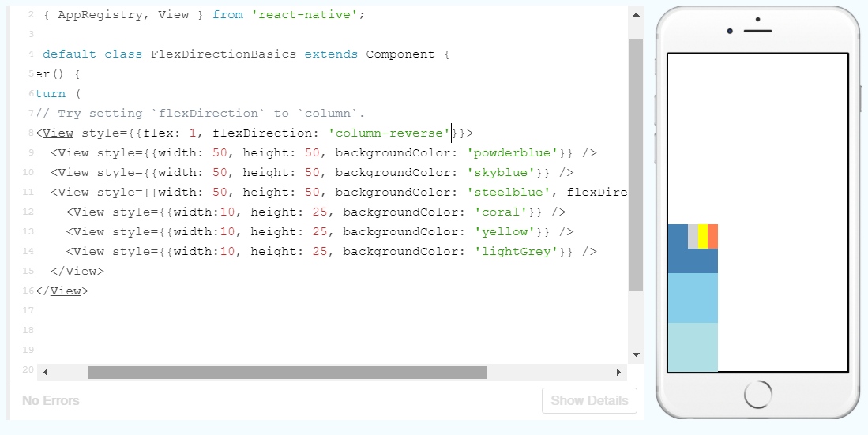Tap the yellow square in the preview
This screenshot has width=868, height=435.
702,236
